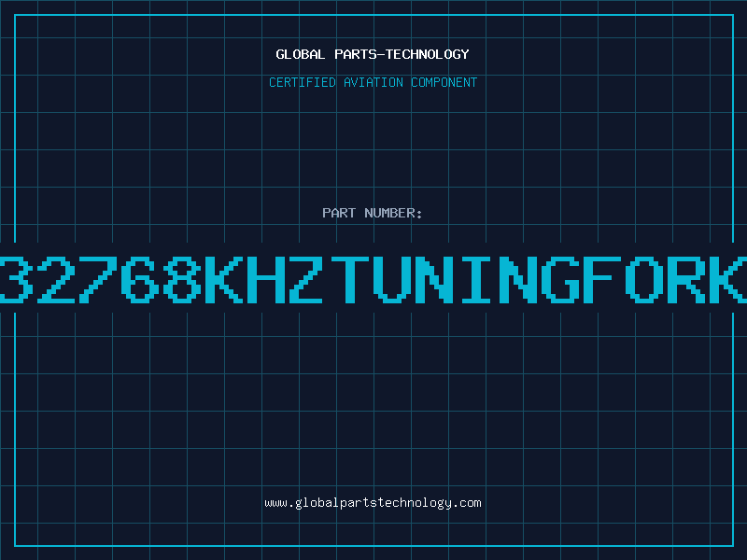747x560 pixels.
Task: Click the GLOBAL PARTS-TECHNOLOGY heading
Action: [x=373, y=54]
